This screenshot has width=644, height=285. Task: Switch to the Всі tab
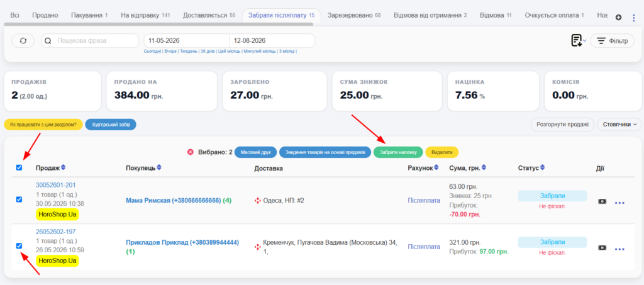coord(15,15)
